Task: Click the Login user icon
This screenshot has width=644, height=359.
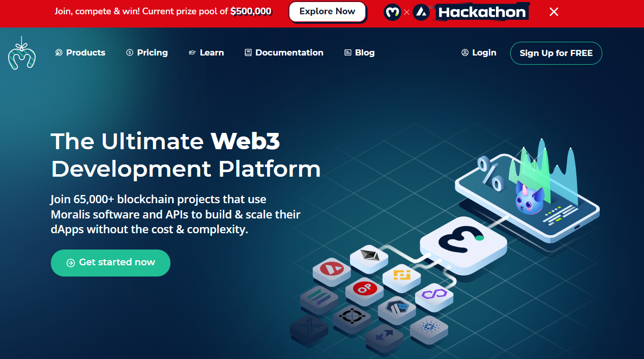Action: (x=465, y=52)
